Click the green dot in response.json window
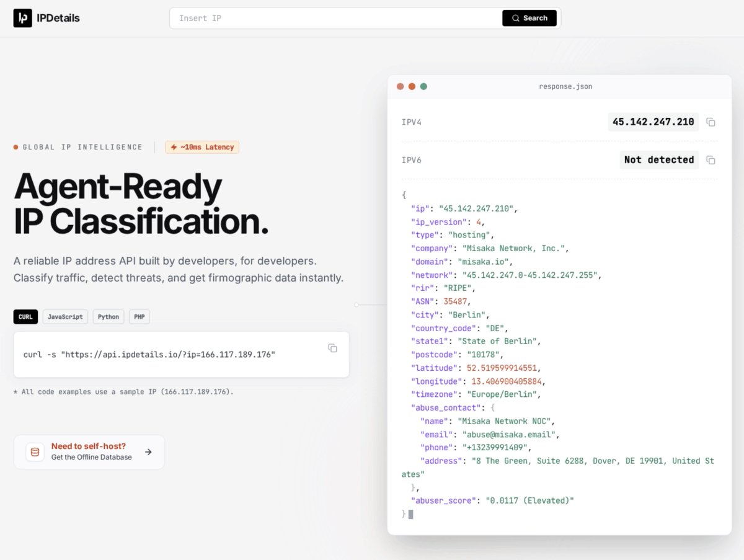Viewport: 744px width, 560px height. tap(423, 86)
